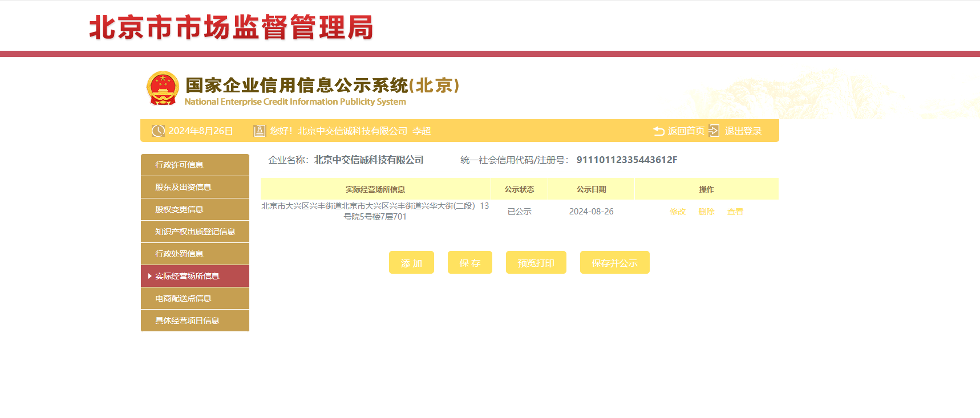980x418 pixels.
Task: Click the 国家企业信用信息公示系统 title
Action: (x=322, y=85)
